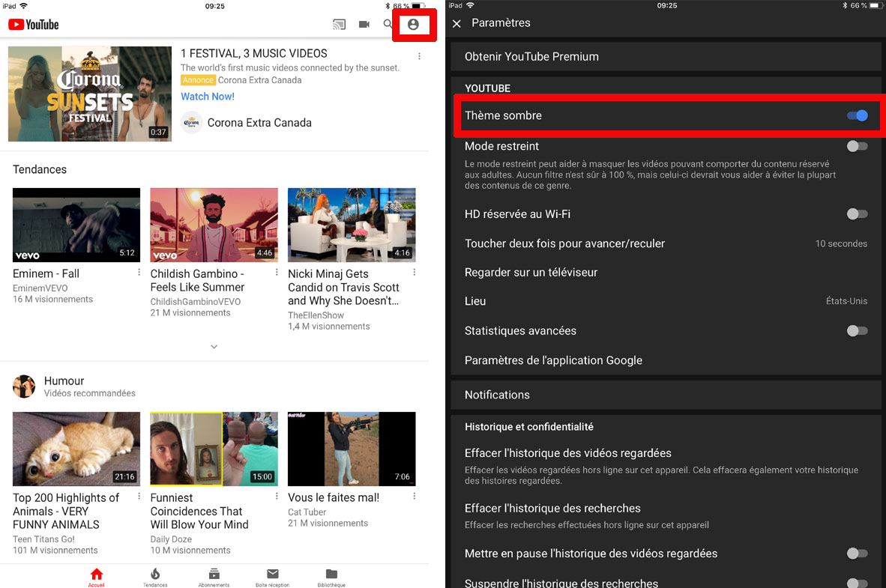886x588 pixels.
Task: Open Corona Extra Canada channel name
Action: [x=259, y=123]
